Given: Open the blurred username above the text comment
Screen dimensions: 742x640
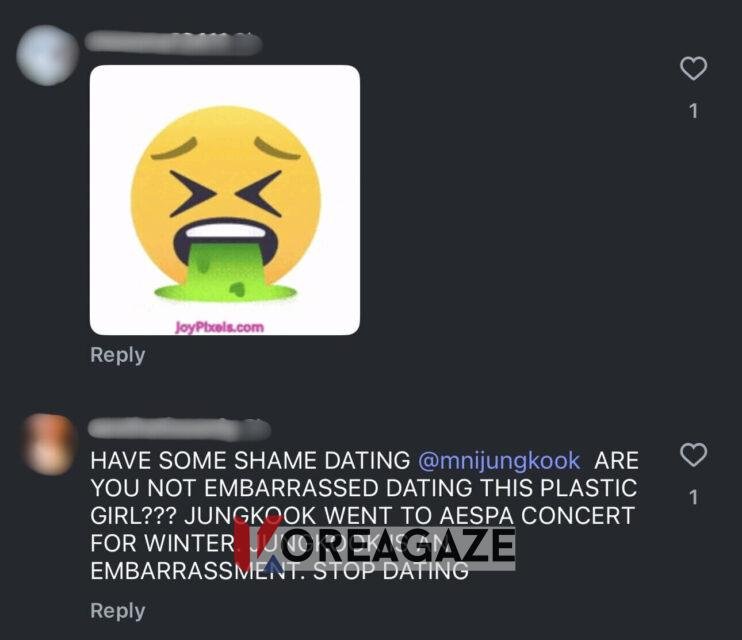Looking at the screenshot, I should click(x=179, y=429).
